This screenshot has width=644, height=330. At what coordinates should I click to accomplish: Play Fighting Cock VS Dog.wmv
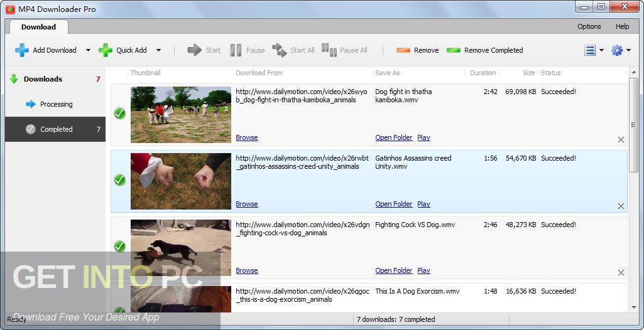[424, 270]
